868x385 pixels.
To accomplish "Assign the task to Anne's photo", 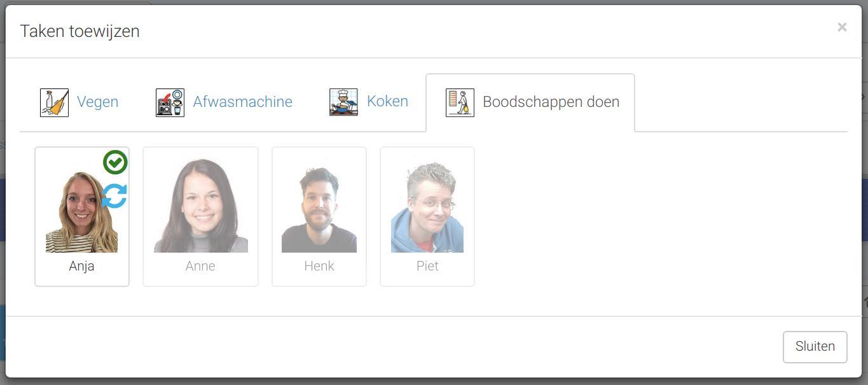I will 201,206.
